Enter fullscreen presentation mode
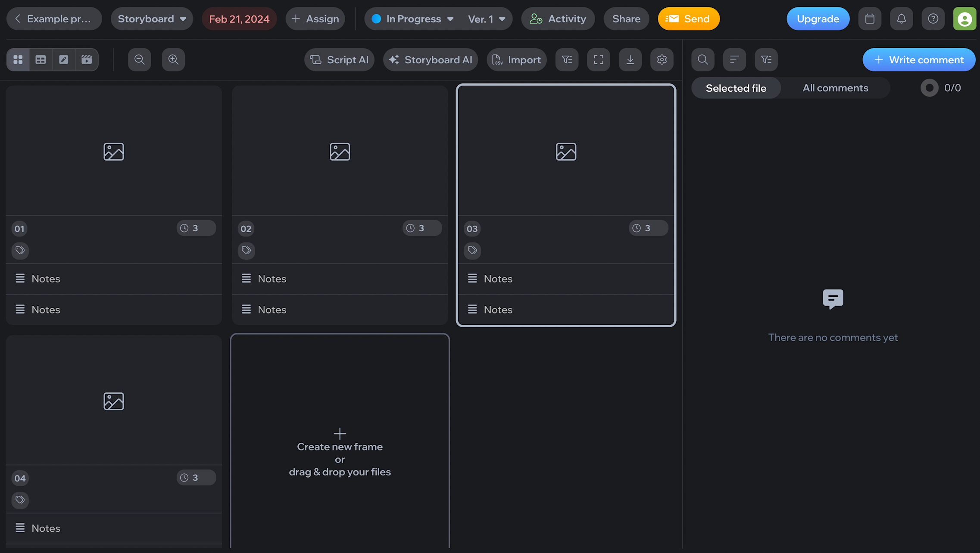 (599, 59)
